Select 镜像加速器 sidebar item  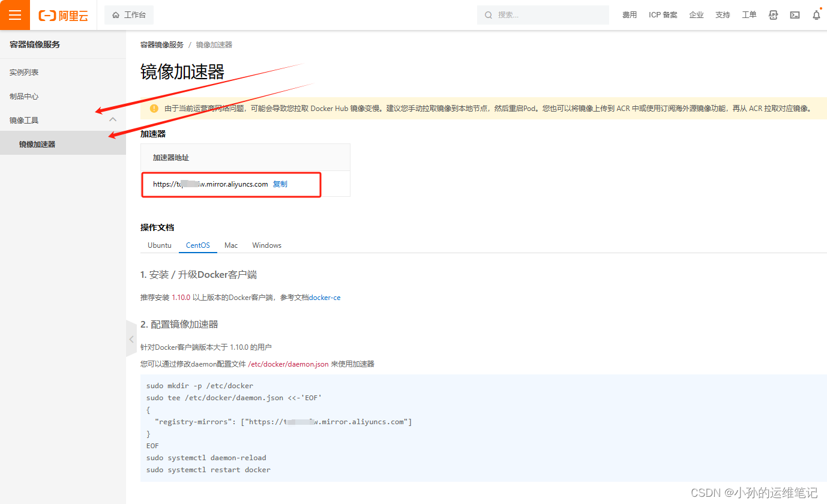pos(63,144)
